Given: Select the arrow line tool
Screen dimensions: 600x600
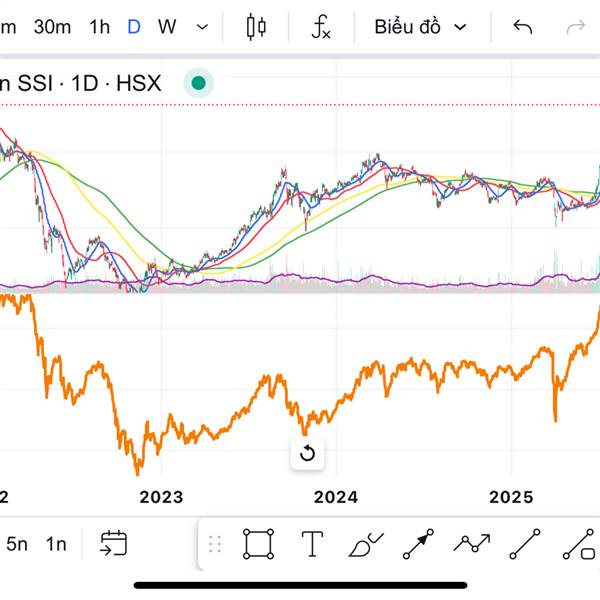Looking at the screenshot, I should pyautogui.click(x=418, y=544).
